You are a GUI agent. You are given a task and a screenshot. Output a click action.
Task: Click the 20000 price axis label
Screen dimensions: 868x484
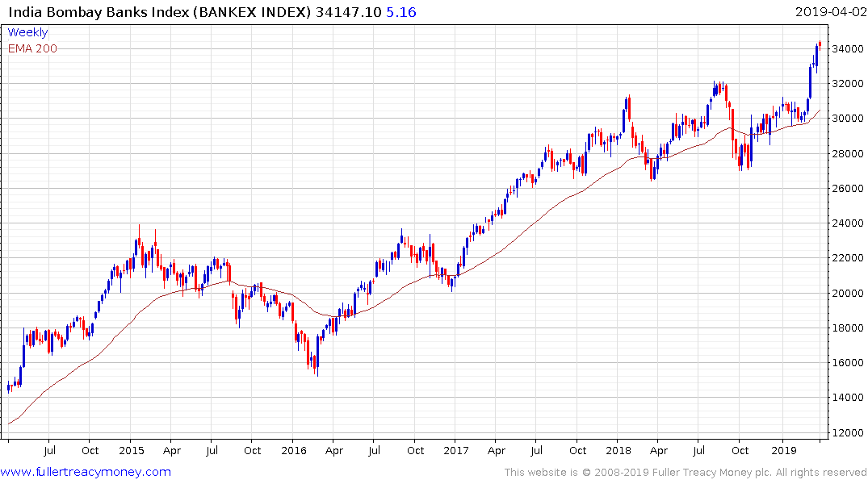click(848, 293)
